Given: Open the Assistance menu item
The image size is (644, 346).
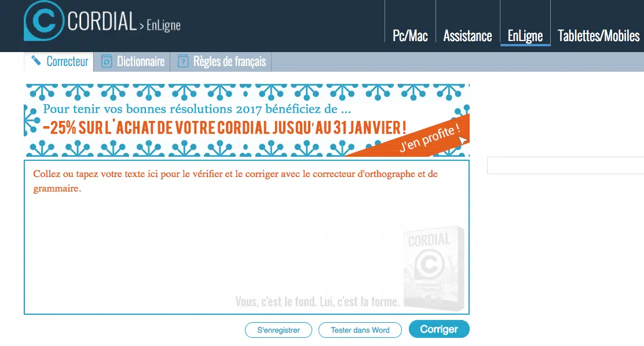Looking at the screenshot, I should (467, 36).
